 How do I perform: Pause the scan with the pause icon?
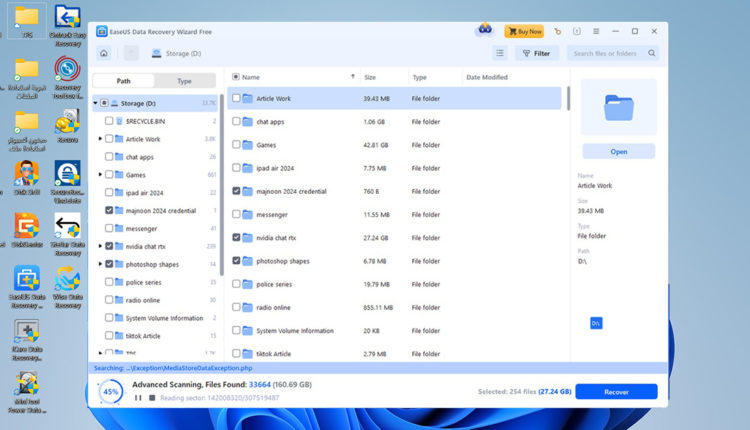[x=138, y=398]
